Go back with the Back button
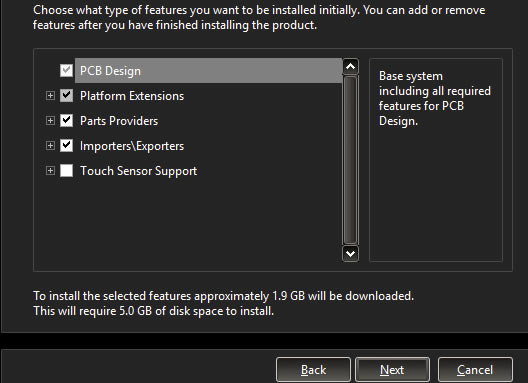 click(x=313, y=370)
